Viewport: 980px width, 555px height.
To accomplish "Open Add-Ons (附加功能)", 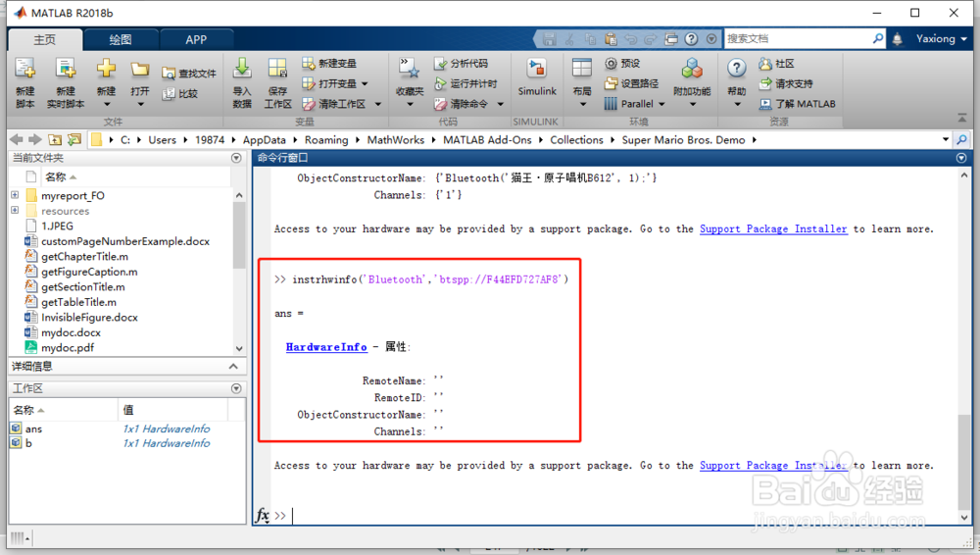I will [x=692, y=82].
